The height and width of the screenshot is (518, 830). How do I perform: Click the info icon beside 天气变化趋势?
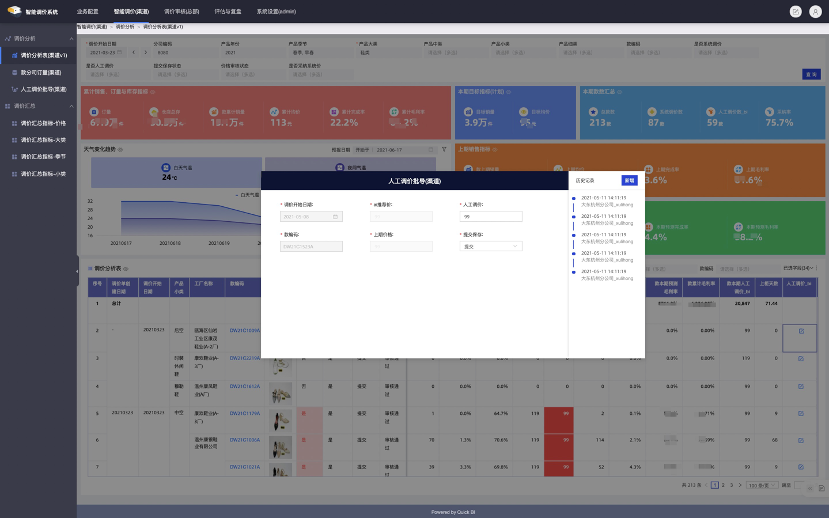tap(120, 150)
